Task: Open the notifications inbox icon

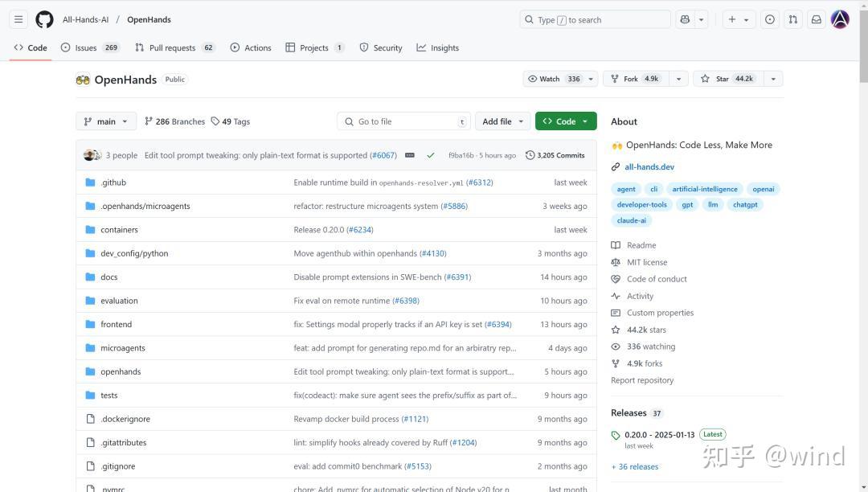Action: tap(816, 19)
